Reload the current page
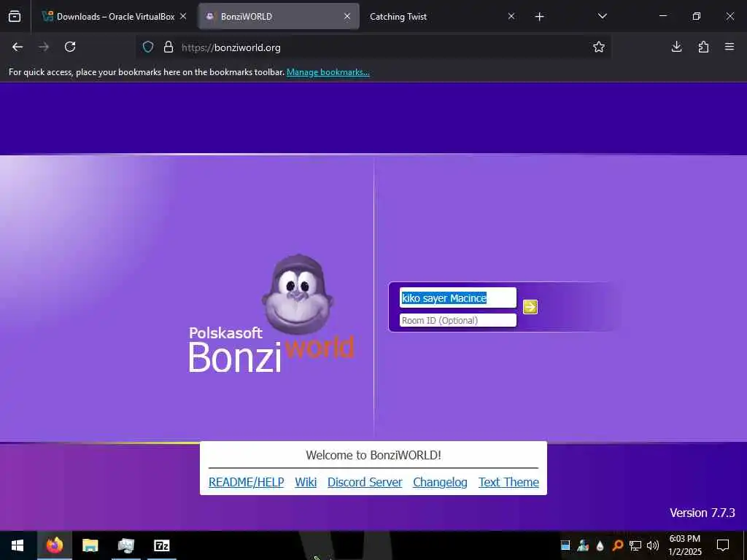Viewport: 747px width, 560px height. [x=70, y=47]
